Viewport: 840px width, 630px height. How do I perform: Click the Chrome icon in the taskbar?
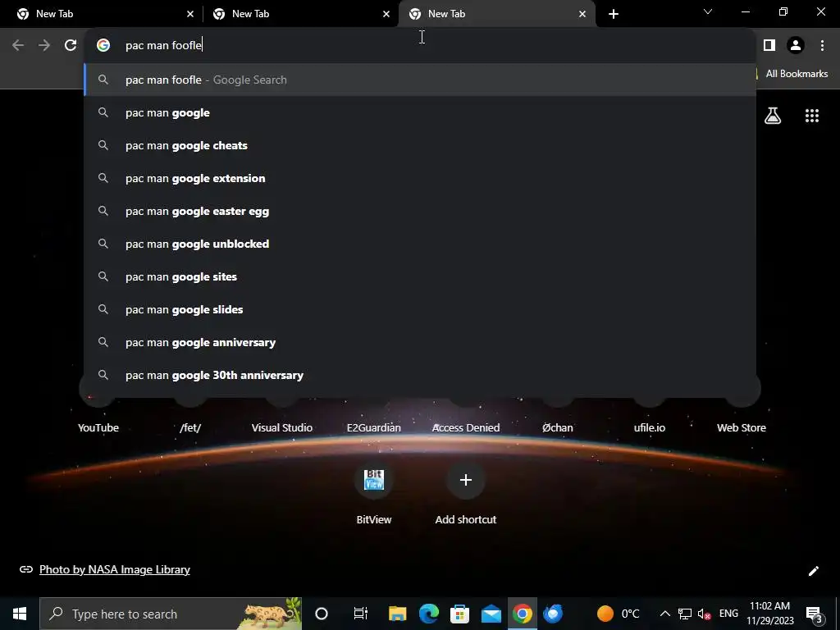[522, 614]
